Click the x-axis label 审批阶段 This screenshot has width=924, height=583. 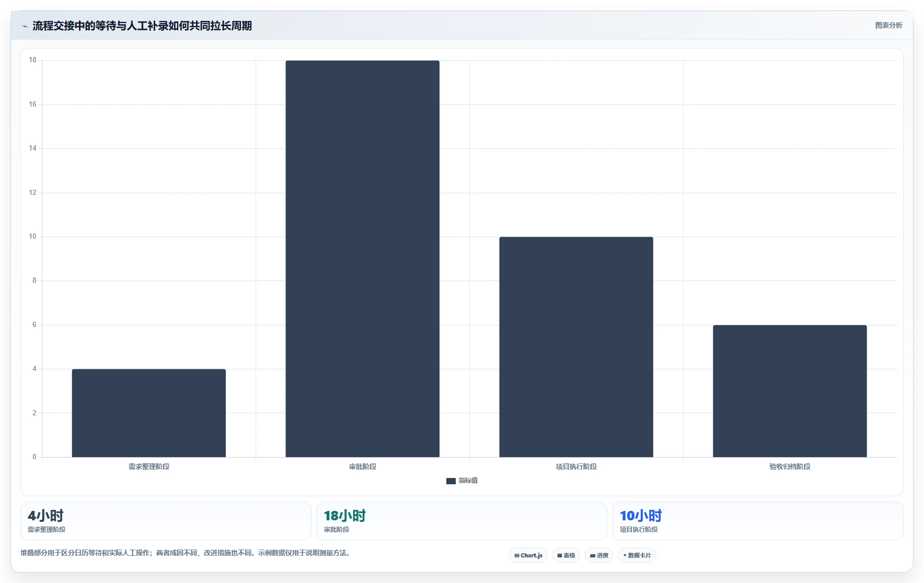363,467
